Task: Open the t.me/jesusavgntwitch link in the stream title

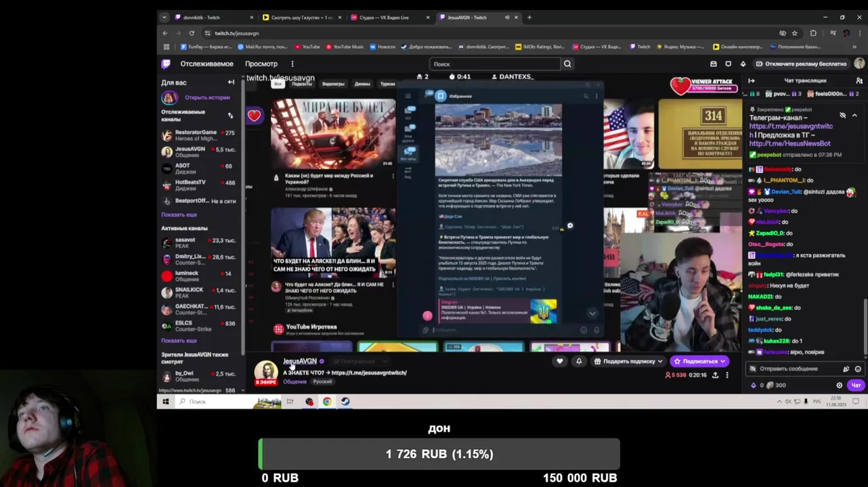Action: point(369,373)
